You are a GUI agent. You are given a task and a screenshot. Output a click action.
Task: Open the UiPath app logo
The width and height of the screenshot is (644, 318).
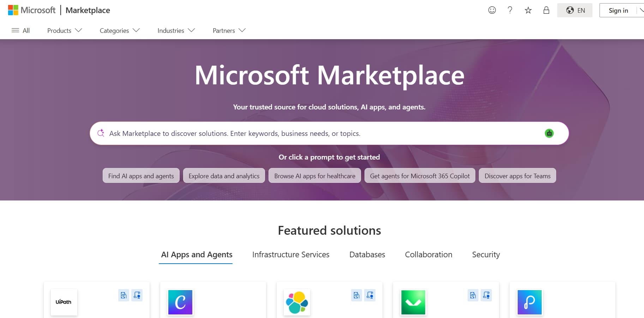(x=64, y=302)
